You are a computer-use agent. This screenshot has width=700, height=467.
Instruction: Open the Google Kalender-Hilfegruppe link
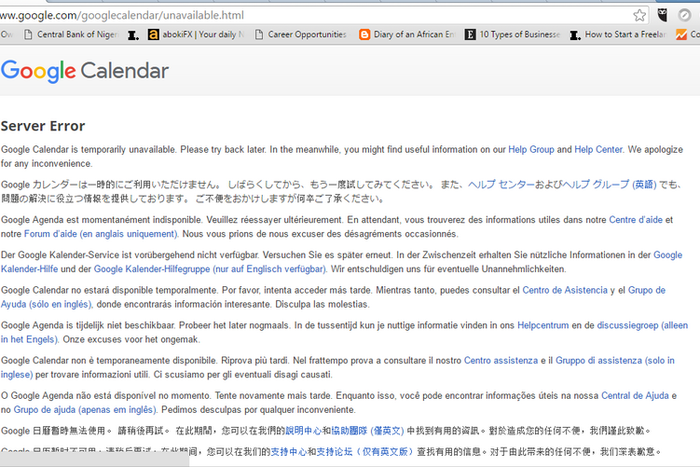(x=209, y=269)
